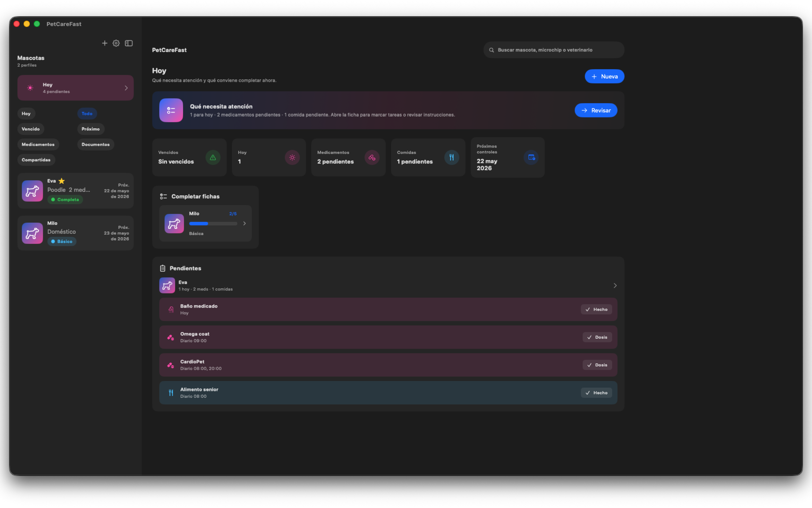Screen dimensions: 812x508
Task: Select the Hoy filter chip
Action: click(x=26, y=114)
